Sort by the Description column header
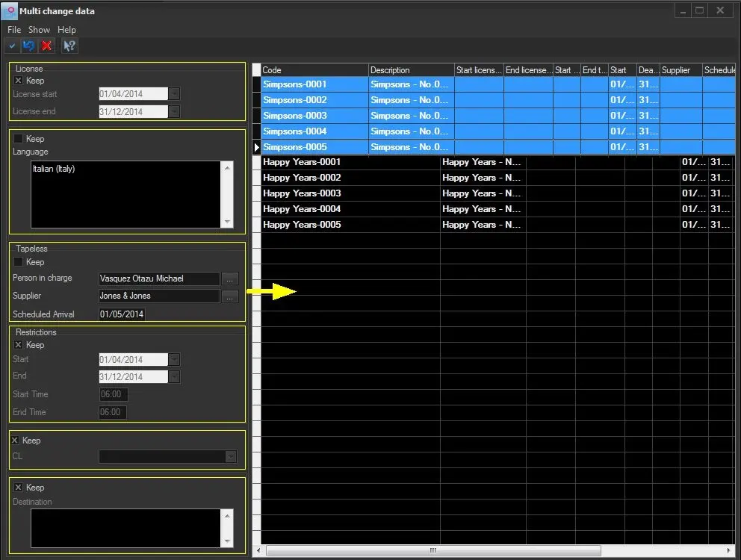Image resolution: width=741 pixels, height=560 pixels. [410, 70]
